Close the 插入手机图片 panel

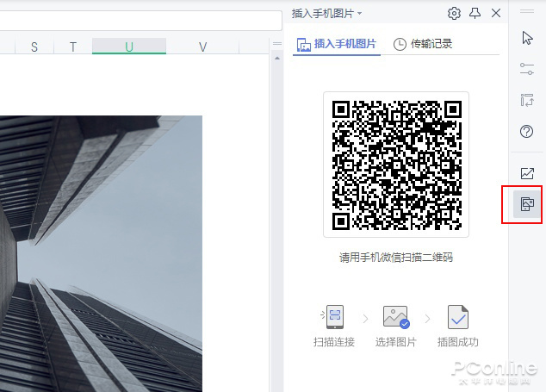(x=496, y=13)
